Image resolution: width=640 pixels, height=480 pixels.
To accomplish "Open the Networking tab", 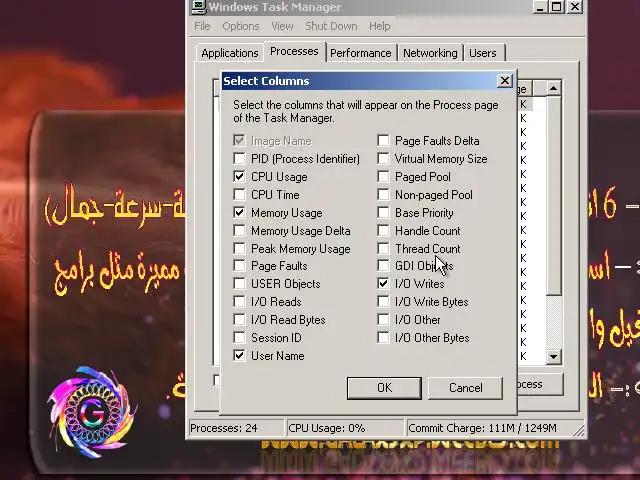I will pyautogui.click(x=430, y=53).
